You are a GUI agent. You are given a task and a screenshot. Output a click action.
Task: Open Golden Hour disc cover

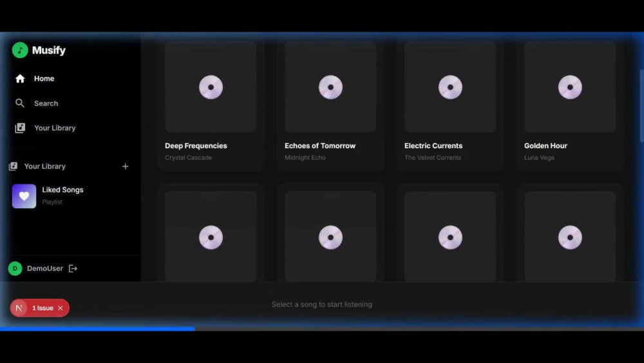pos(570,87)
